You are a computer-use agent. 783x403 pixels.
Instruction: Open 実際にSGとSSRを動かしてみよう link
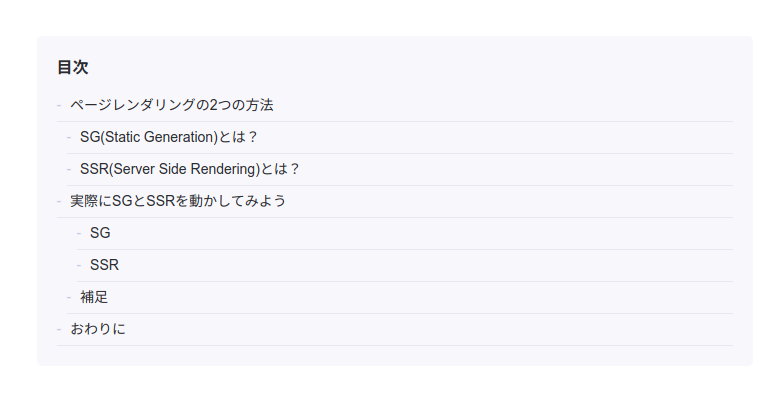coord(178,201)
